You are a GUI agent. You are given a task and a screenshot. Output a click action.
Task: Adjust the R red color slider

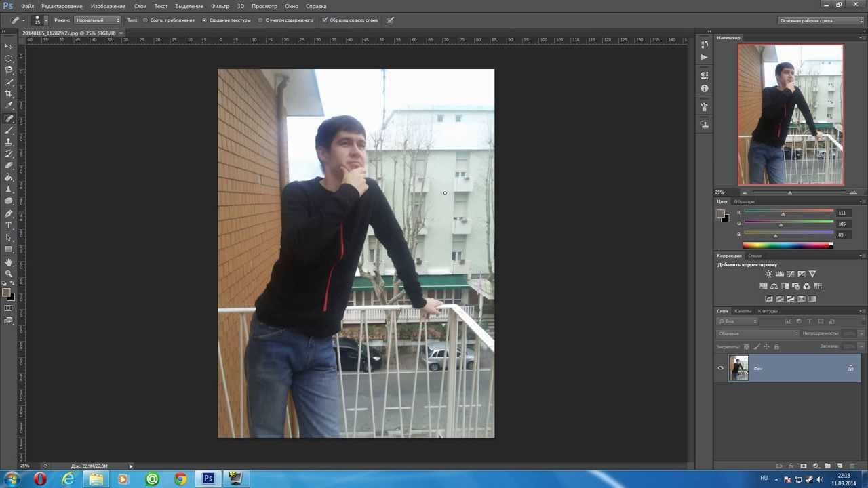pyautogui.click(x=783, y=214)
